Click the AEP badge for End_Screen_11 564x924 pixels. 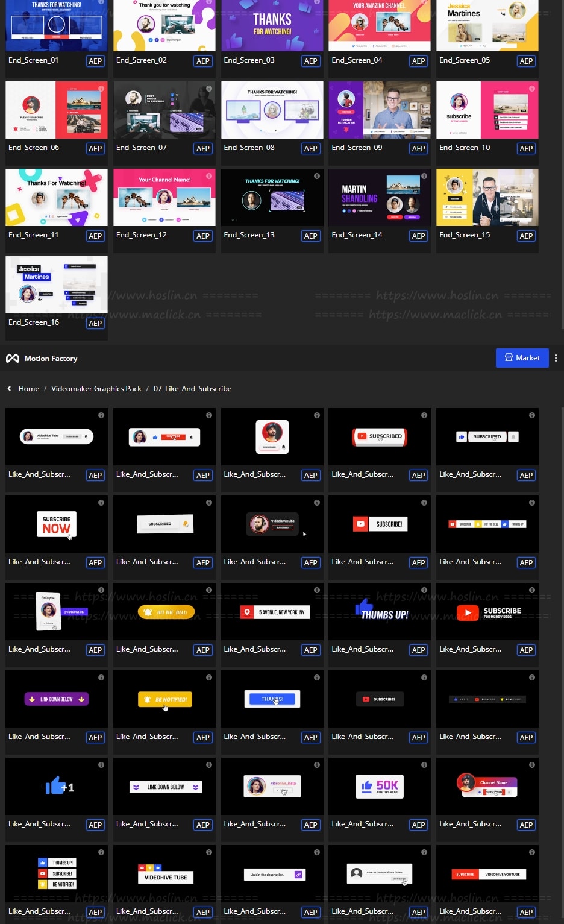95,236
